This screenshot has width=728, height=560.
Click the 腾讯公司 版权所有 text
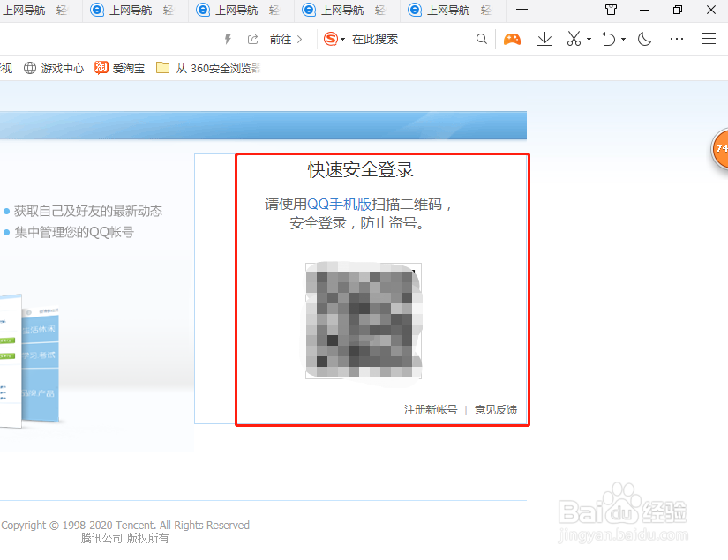click(125, 538)
